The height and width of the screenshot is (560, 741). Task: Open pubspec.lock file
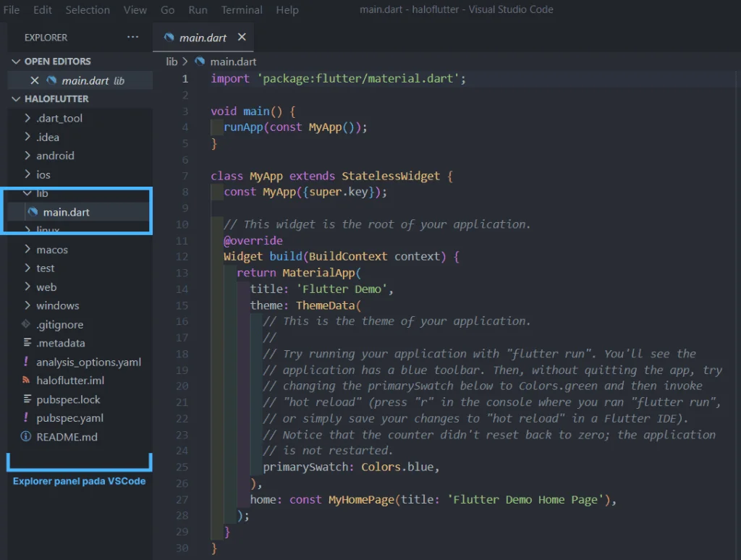(69, 400)
